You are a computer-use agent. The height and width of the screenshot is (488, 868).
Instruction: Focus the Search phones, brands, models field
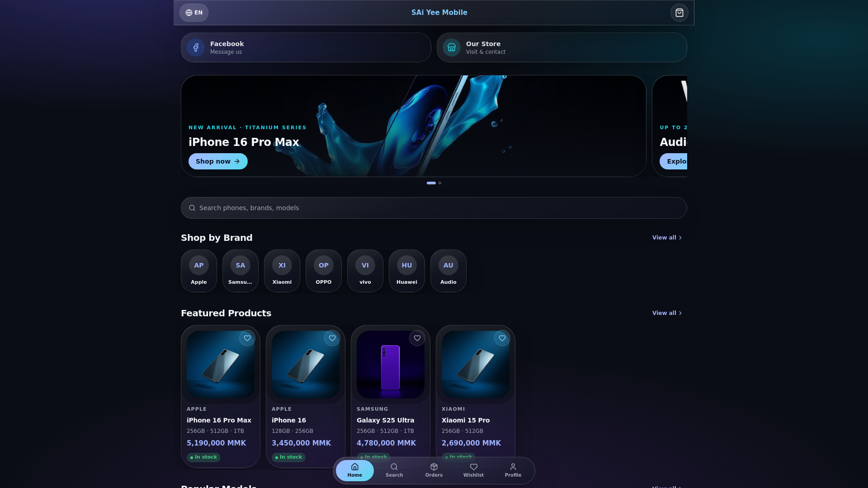point(434,208)
